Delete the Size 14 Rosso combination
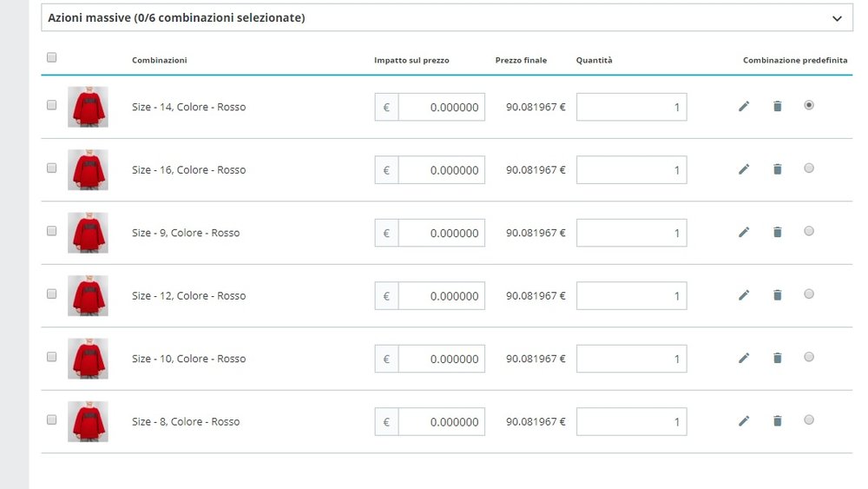This screenshot has height=489, width=868. tap(777, 106)
